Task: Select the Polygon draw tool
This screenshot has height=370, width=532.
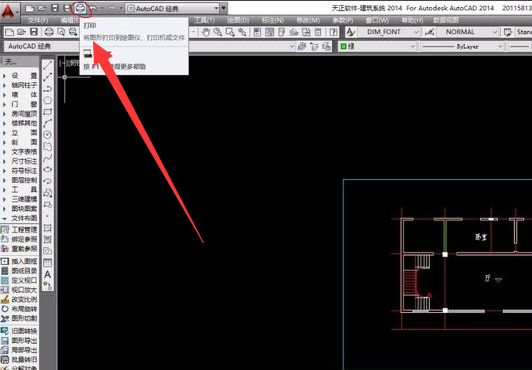Action: [x=48, y=100]
